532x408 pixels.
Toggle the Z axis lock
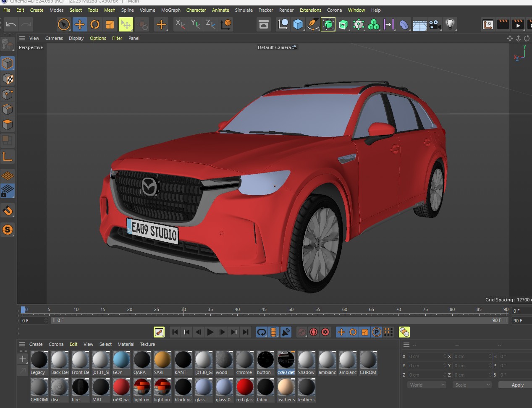[210, 24]
